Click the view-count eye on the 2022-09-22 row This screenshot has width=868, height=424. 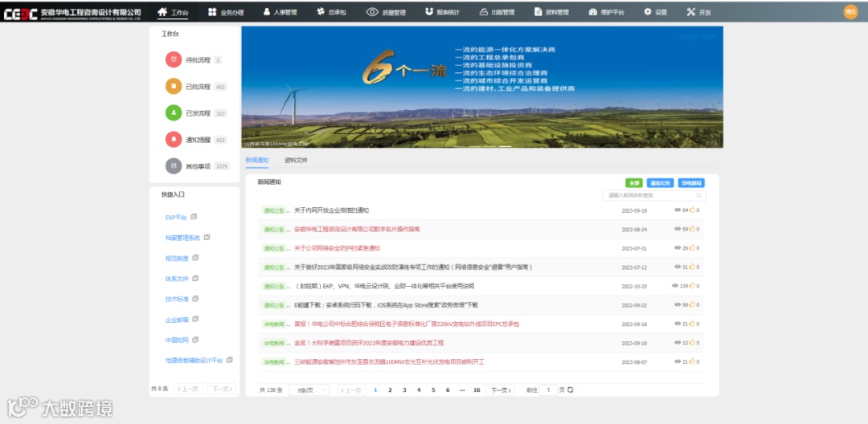click(x=678, y=305)
